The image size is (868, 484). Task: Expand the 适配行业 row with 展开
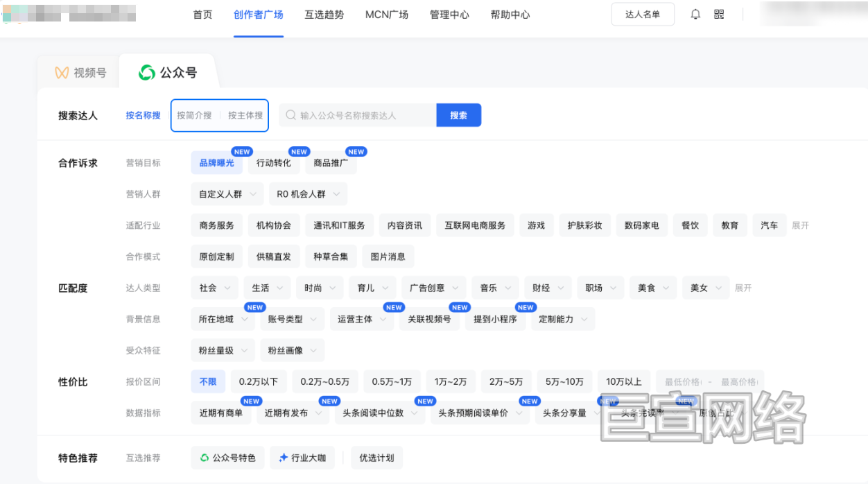click(x=801, y=225)
